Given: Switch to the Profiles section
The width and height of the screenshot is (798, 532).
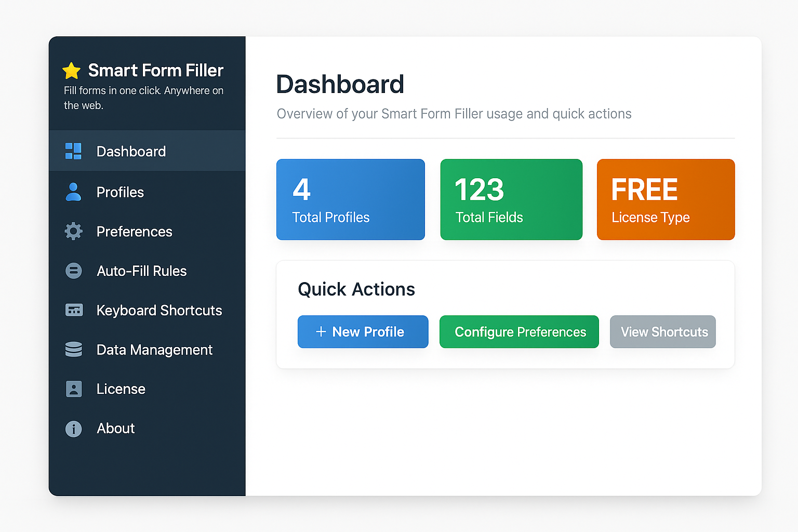Looking at the screenshot, I should (120, 192).
